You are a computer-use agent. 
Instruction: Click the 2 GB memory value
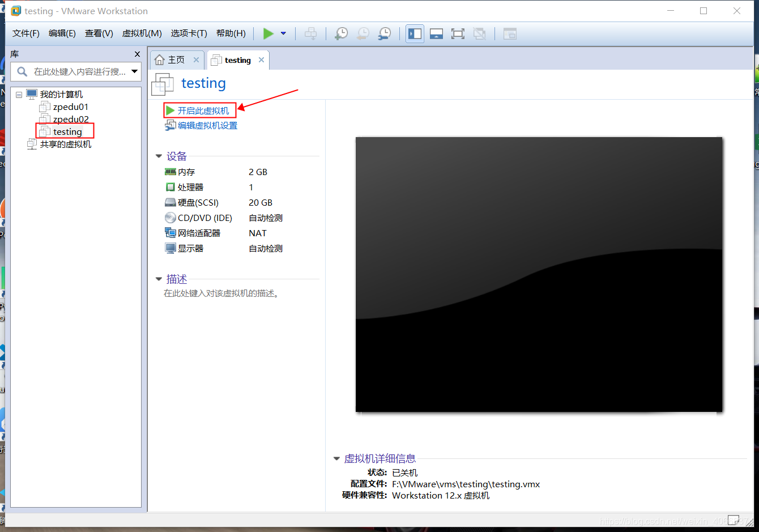258,172
